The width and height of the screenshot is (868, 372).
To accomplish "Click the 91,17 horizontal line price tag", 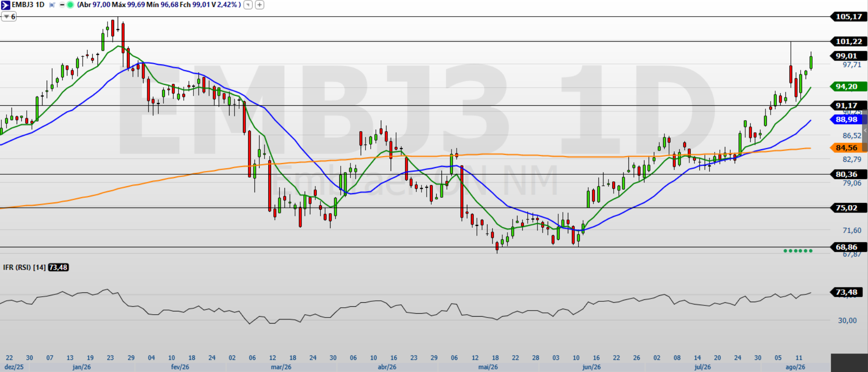I will point(849,106).
